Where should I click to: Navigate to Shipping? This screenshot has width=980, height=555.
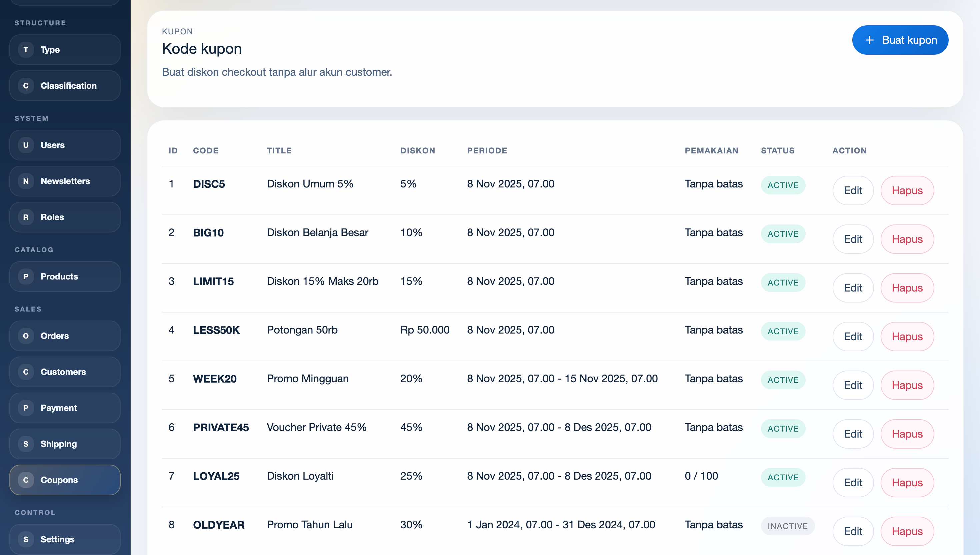pos(65,444)
